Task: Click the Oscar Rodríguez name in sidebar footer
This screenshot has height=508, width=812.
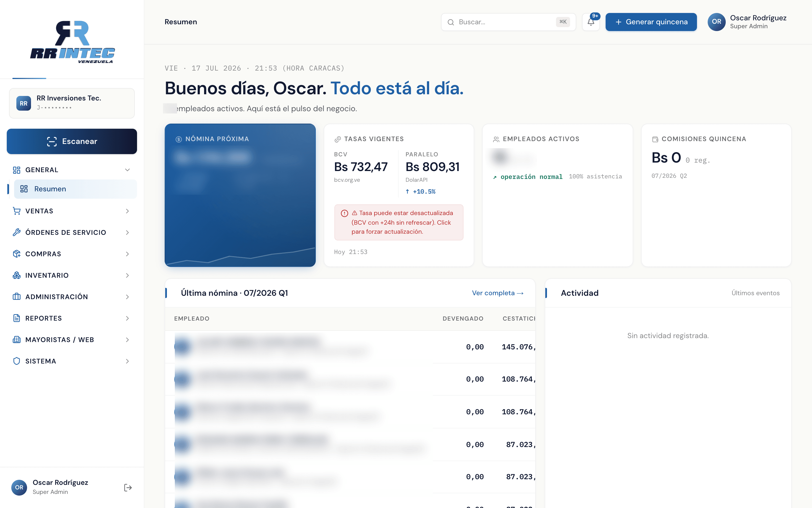Action: click(60, 483)
